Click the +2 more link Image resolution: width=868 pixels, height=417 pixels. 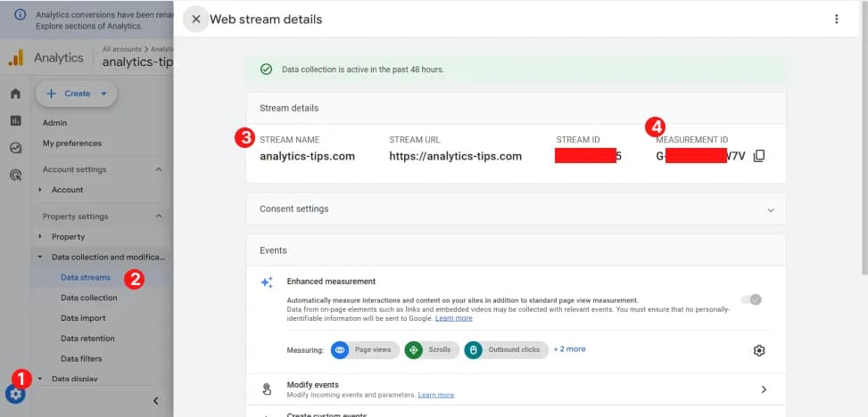pyautogui.click(x=570, y=349)
